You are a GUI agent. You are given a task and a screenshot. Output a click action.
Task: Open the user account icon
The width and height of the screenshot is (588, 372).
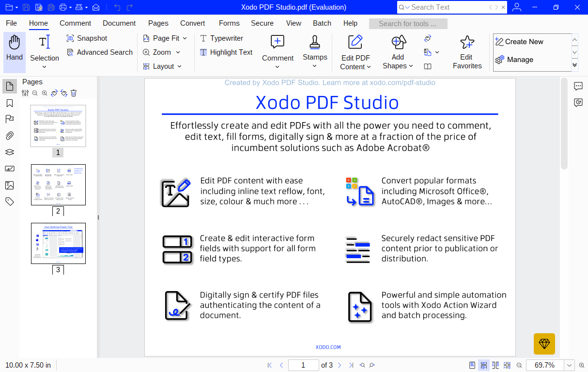pos(517,7)
